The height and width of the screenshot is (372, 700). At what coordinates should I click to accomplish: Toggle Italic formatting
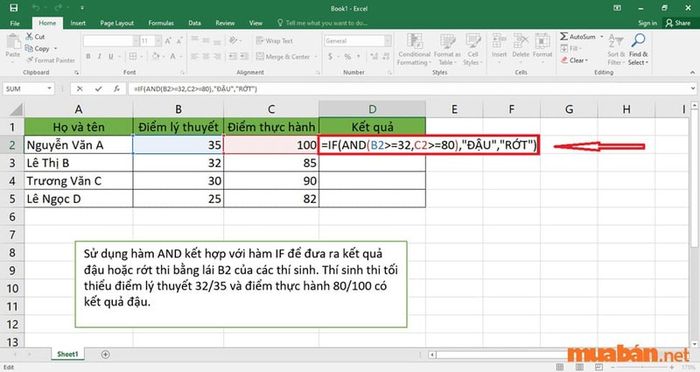pos(99,56)
